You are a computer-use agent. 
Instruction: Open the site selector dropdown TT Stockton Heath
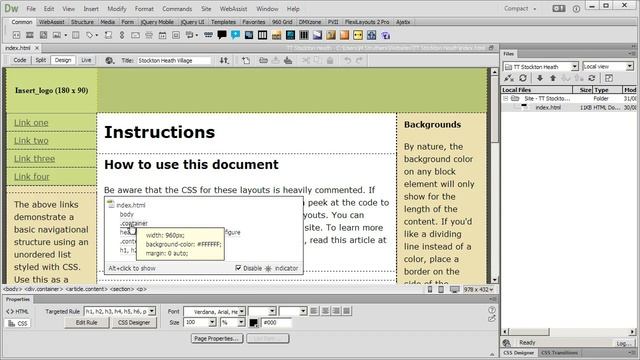[541, 67]
